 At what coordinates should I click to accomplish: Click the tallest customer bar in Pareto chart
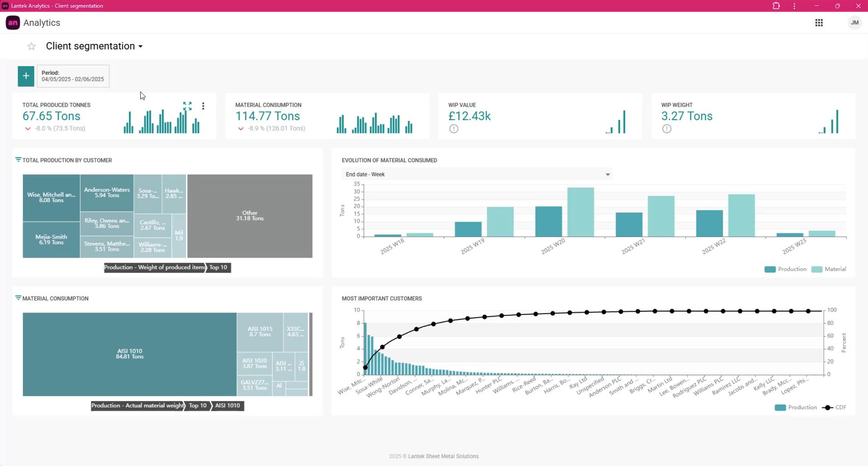coord(365,348)
